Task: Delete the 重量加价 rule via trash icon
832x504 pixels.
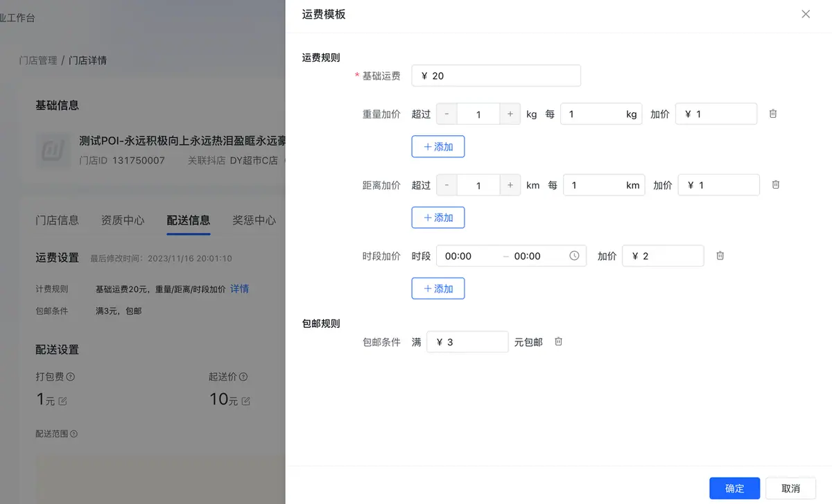Action: pos(773,114)
